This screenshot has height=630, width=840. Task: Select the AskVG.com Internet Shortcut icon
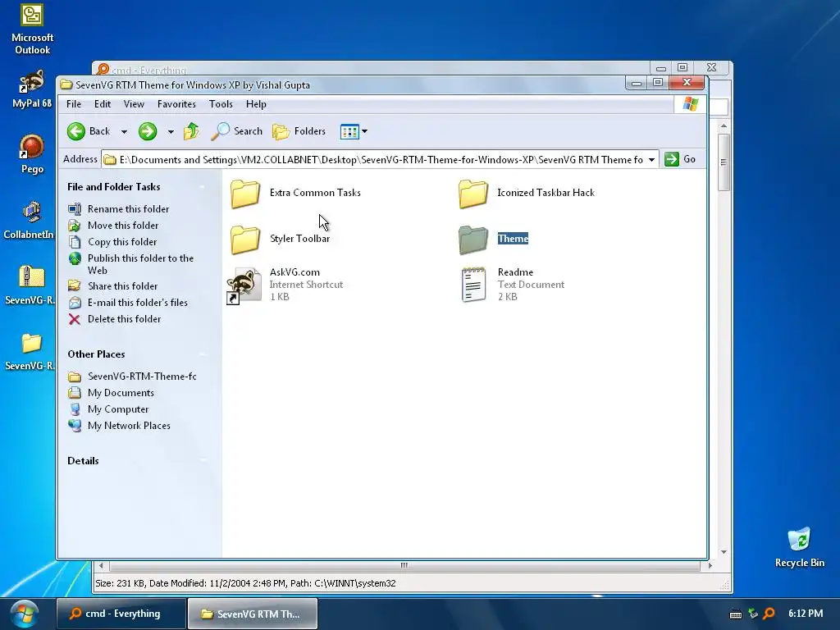244,285
